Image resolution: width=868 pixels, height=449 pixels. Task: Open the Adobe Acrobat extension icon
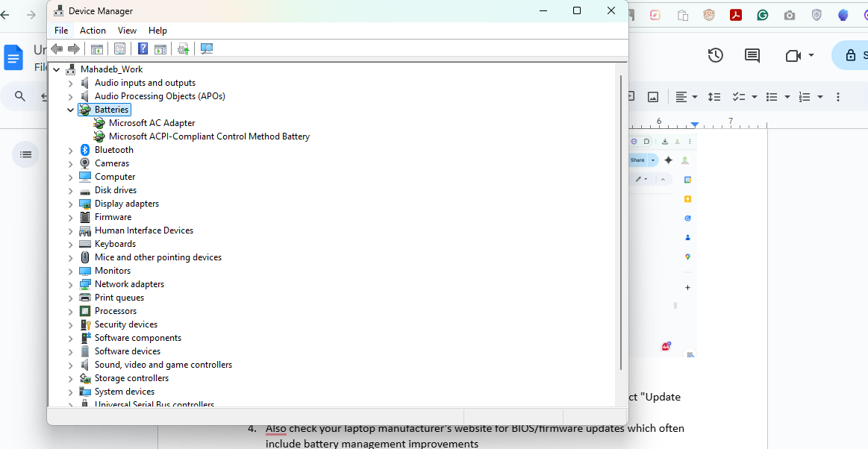(x=735, y=14)
